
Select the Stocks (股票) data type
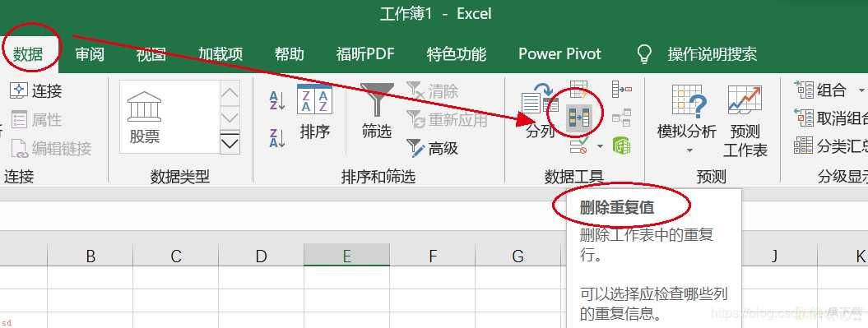click(x=145, y=118)
